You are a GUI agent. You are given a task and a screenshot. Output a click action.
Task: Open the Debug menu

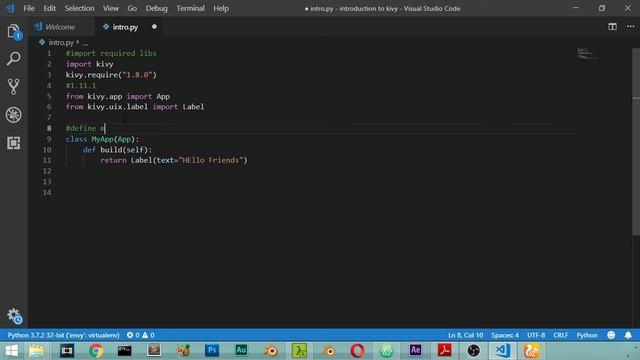pos(156,8)
